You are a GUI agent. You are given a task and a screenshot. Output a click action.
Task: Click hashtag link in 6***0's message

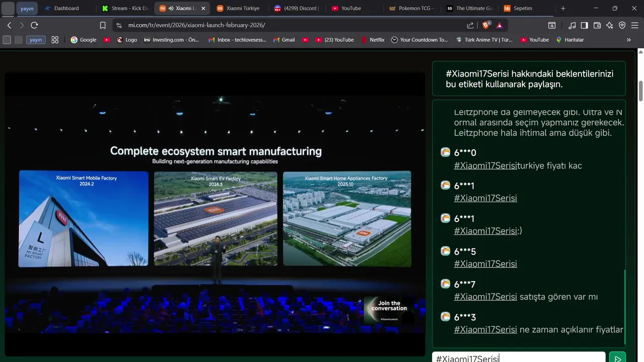(486, 165)
